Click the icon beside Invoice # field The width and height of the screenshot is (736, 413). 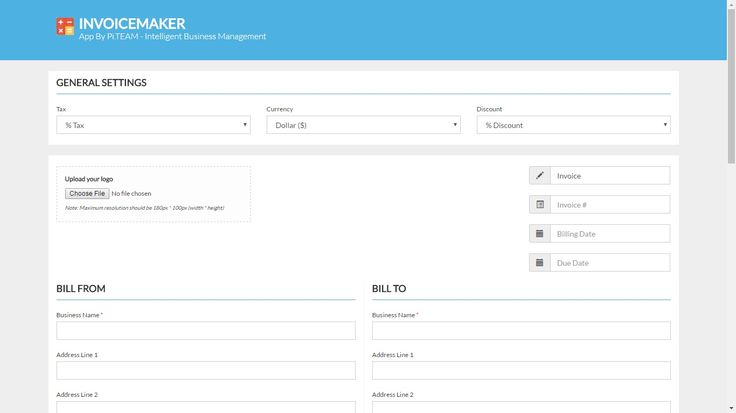[x=540, y=205]
